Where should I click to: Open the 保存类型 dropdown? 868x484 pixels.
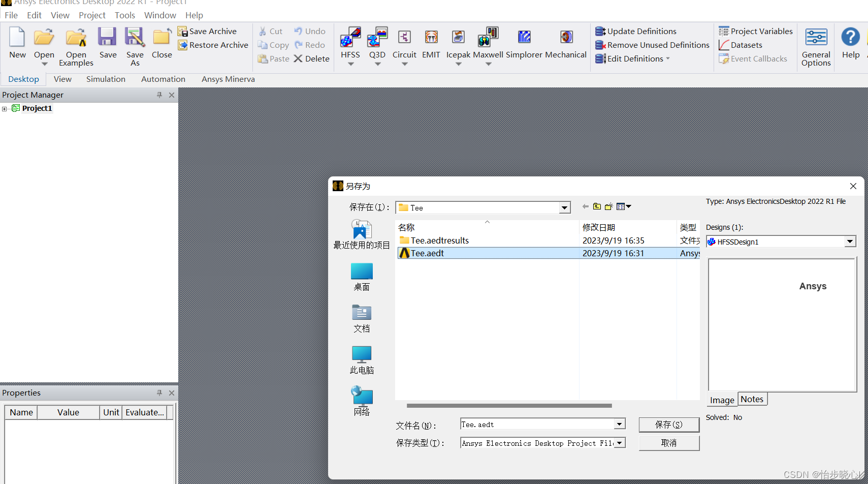(x=620, y=443)
